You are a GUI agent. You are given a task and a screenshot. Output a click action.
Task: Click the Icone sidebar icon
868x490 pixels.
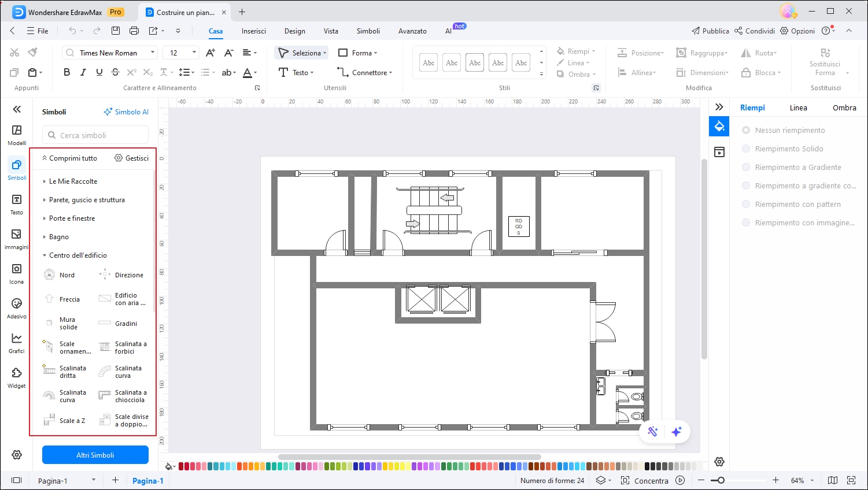(x=17, y=273)
